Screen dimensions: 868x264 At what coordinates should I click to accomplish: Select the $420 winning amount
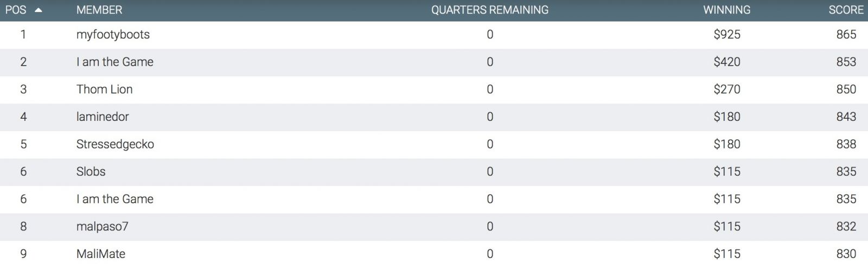pos(727,62)
